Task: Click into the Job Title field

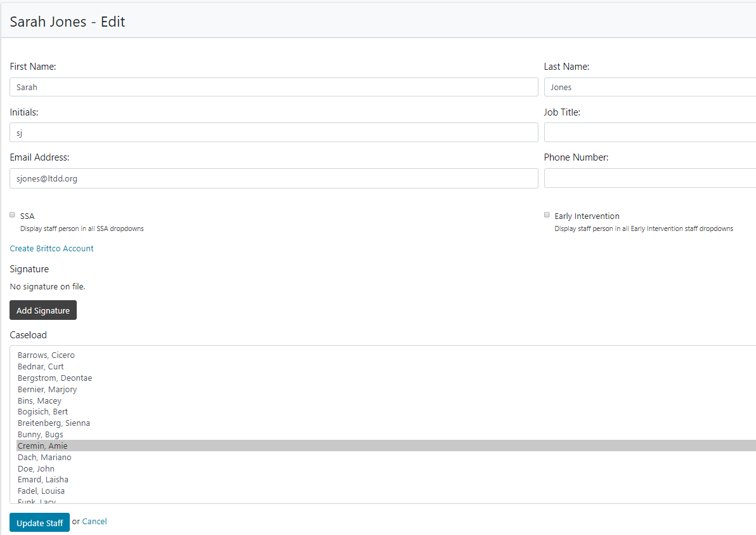Action: pyautogui.click(x=649, y=133)
